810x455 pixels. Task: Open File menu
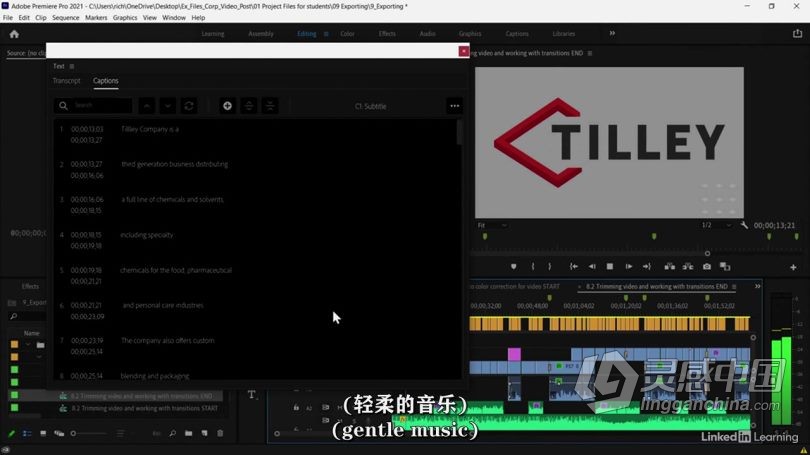8,18
